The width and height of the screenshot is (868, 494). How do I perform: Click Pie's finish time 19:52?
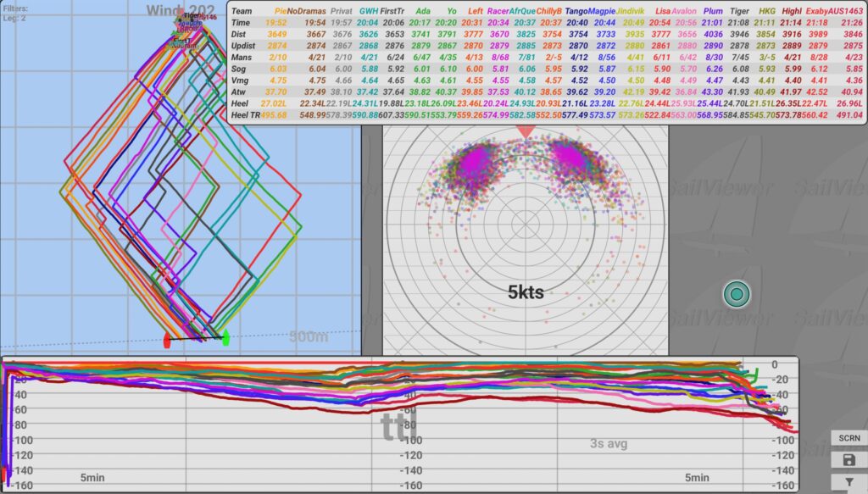coord(276,23)
